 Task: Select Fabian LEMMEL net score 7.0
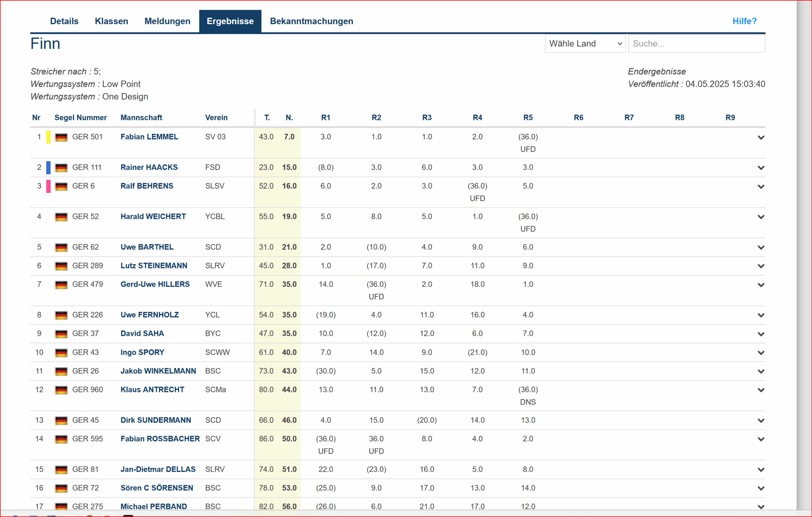coord(289,137)
